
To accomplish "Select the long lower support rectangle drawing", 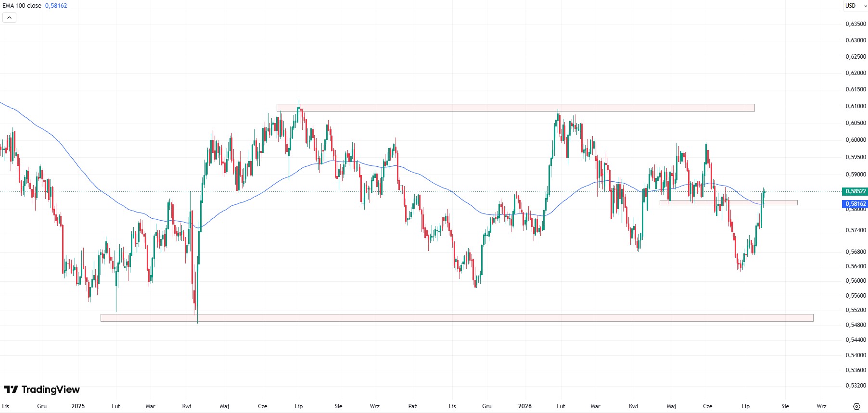I will point(457,318).
